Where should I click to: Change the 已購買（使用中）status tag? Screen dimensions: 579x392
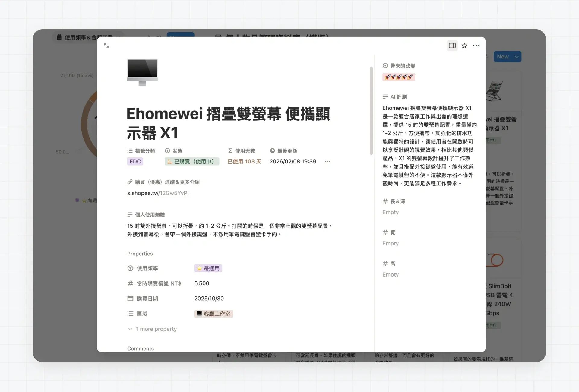click(192, 161)
